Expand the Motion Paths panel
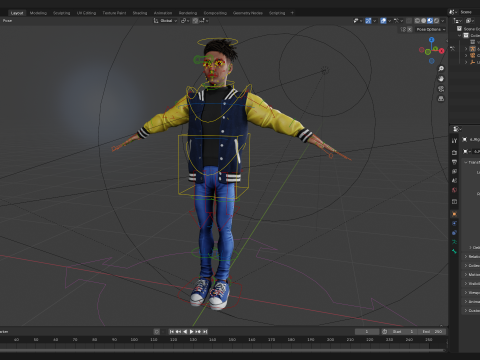 point(471,274)
